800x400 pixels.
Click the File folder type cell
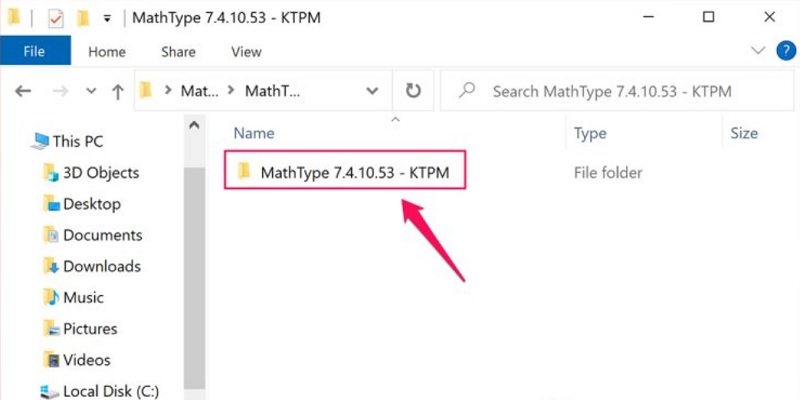pyautogui.click(x=608, y=172)
